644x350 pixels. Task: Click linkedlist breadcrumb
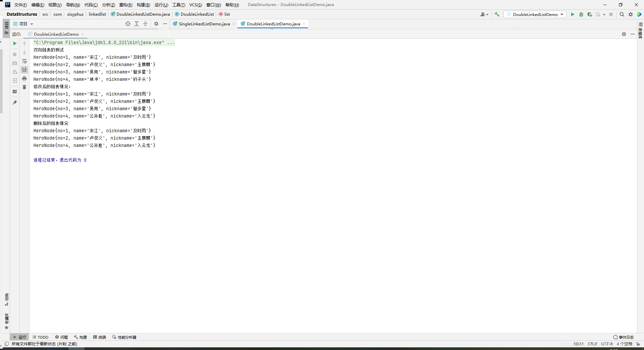pos(97,14)
